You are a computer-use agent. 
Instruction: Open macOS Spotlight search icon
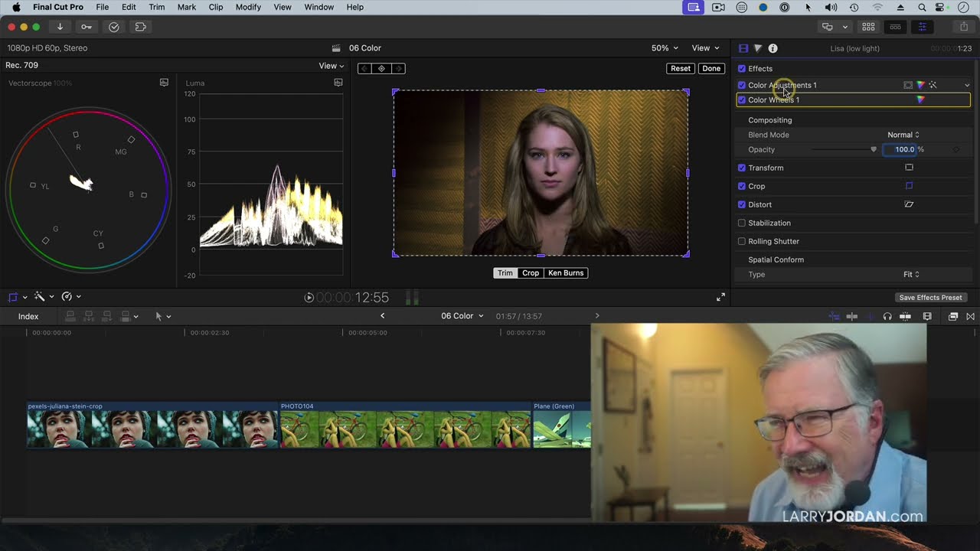(922, 7)
